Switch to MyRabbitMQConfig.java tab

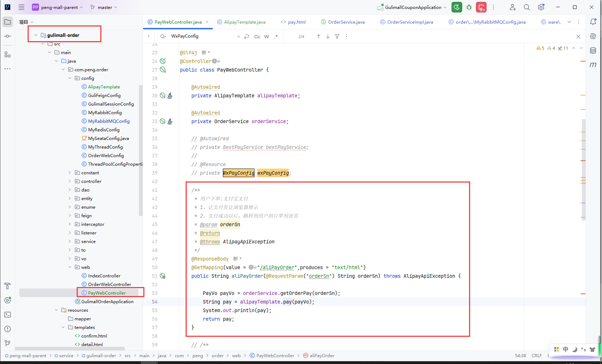[487, 22]
